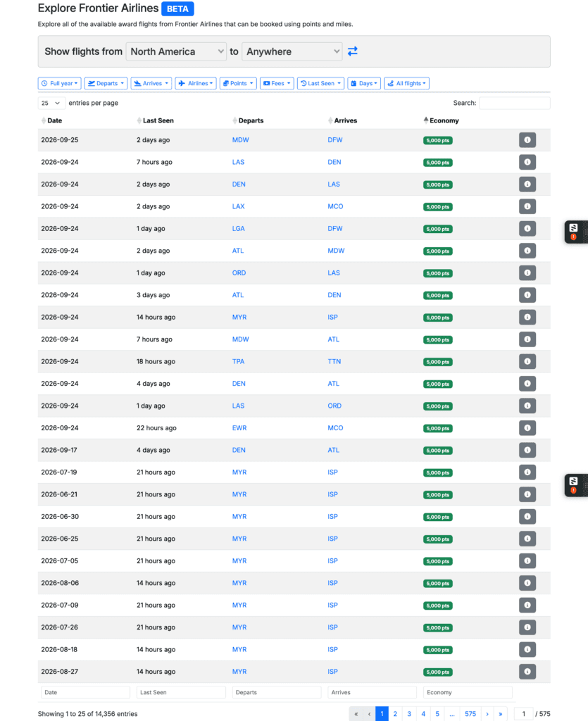Jump to page 575

(x=470, y=714)
